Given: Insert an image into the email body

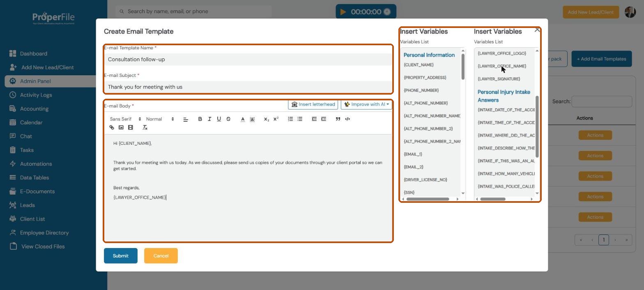Looking at the screenshot, I should (121, 128).
